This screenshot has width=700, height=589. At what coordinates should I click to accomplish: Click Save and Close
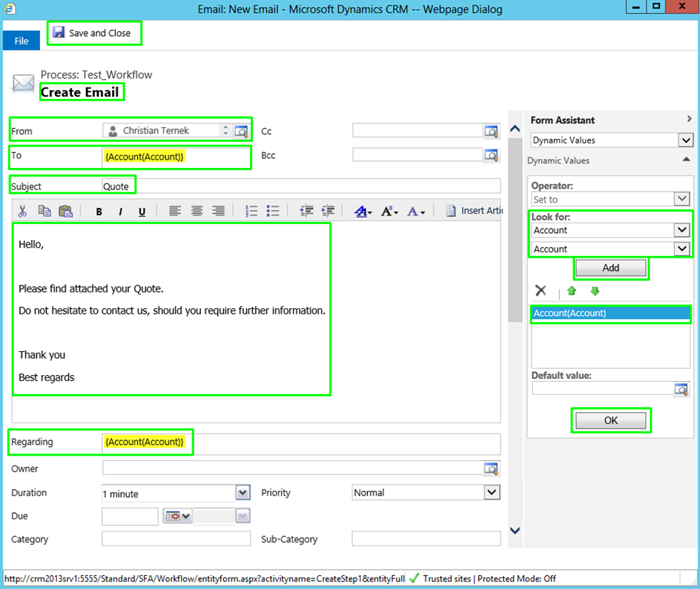(93, 33)
